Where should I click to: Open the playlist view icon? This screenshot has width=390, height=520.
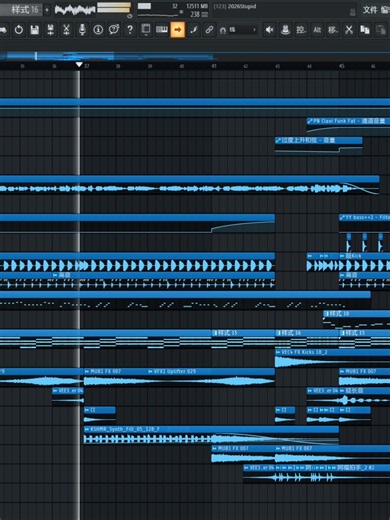(146, 30)
